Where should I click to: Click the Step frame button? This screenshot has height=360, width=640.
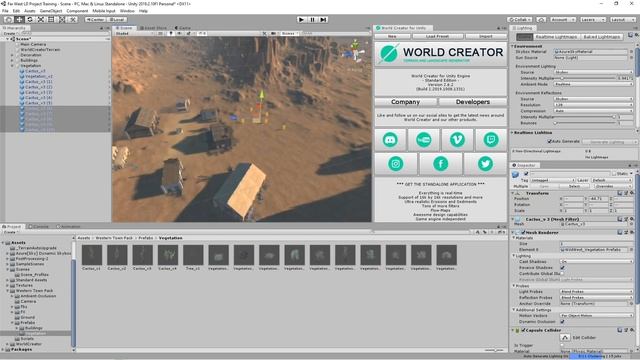click(323, 19)
